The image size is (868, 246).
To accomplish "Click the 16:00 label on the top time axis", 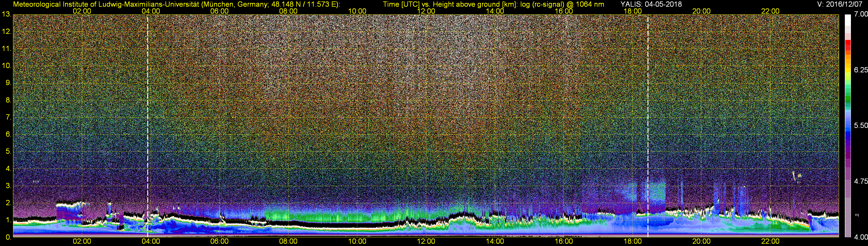I will (564, 11).
